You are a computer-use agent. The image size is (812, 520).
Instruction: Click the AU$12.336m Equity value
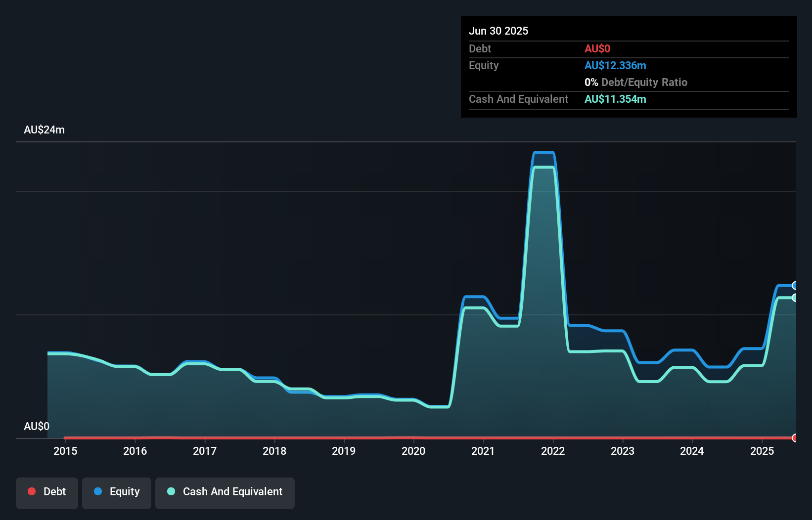[616, 65]
